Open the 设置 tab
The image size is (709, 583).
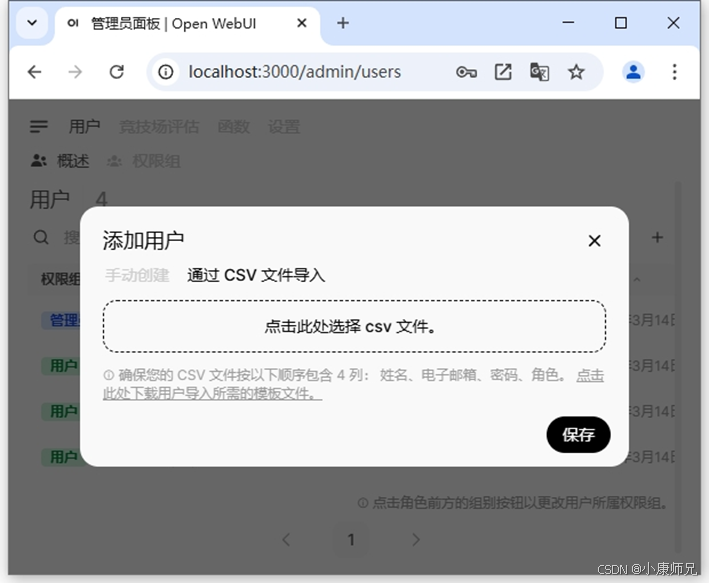tap(284, 127)
